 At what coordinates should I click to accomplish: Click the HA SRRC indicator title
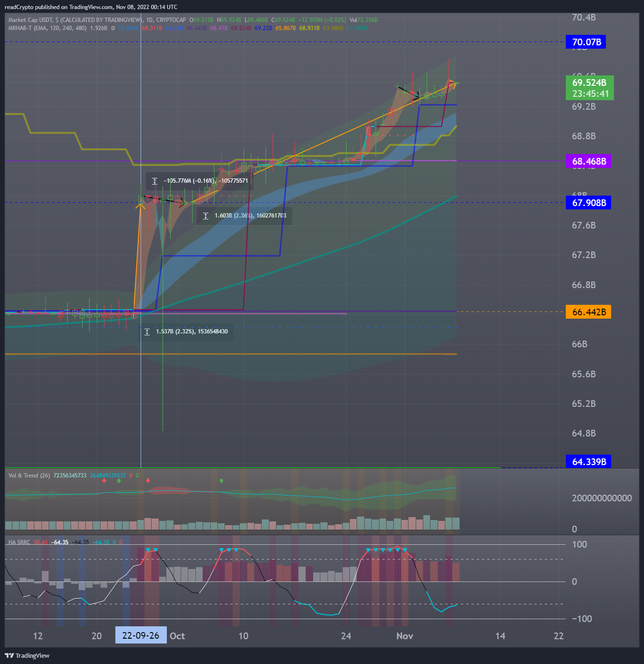tap(19, 542)
